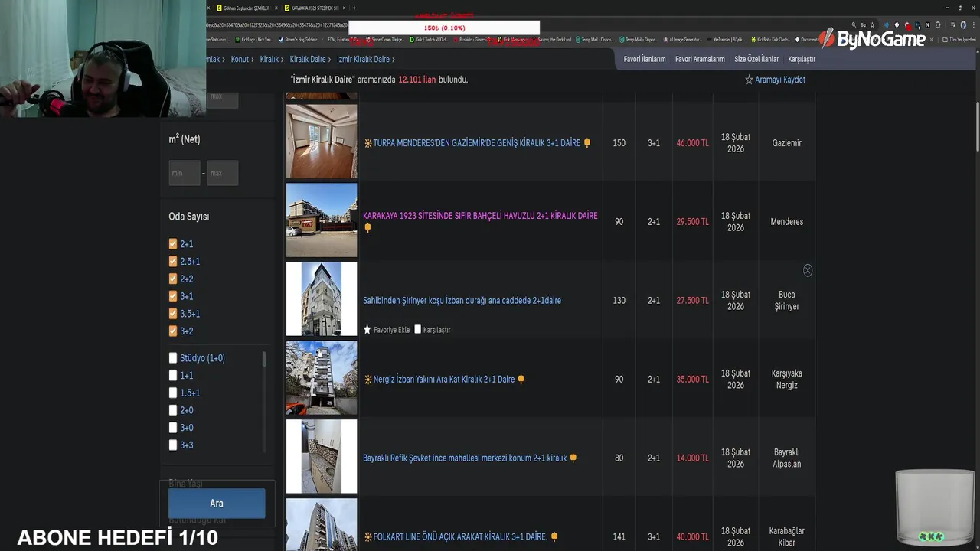Check the 2+0 room checkbox
The image size is (980, 551).
pyautogui.click(x=173, y=410)
